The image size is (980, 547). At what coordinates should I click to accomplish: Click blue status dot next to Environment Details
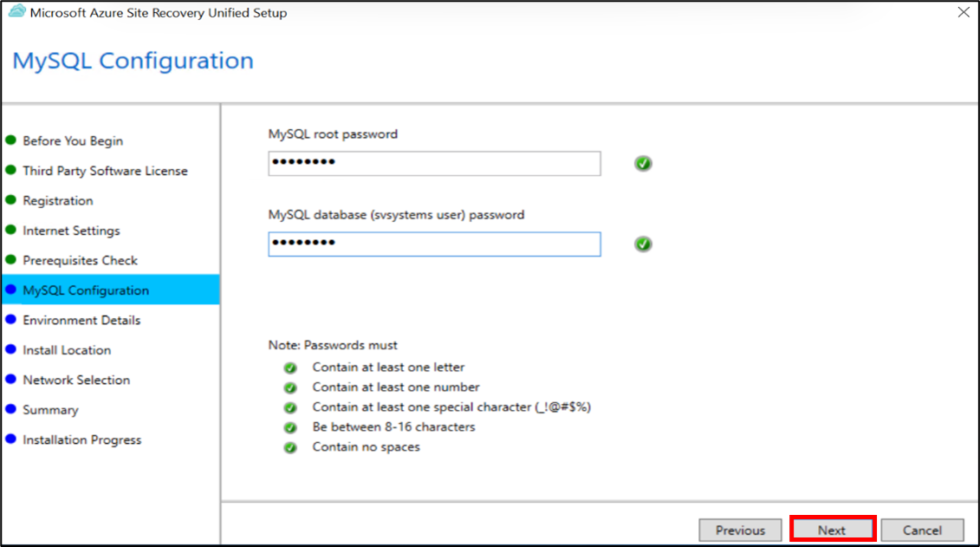[x=10, y=320]
